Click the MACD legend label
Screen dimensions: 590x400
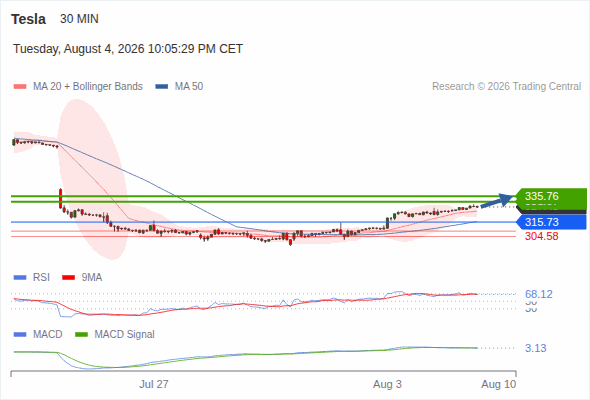(47, 334)
